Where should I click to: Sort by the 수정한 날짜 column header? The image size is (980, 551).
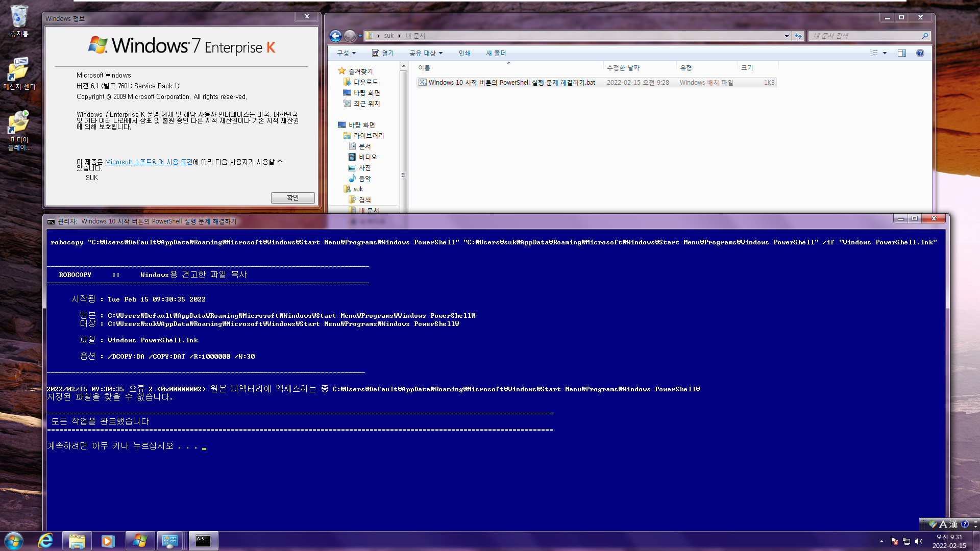coord(640,68)
